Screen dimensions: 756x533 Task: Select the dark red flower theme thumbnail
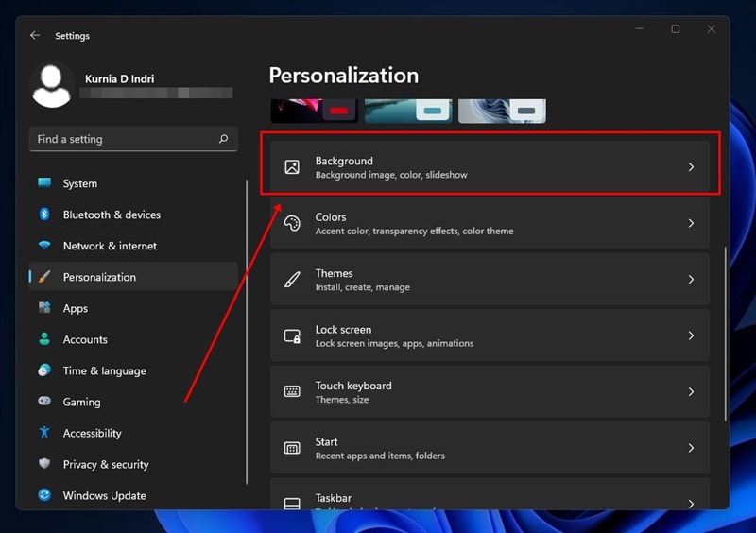point(315,111)
